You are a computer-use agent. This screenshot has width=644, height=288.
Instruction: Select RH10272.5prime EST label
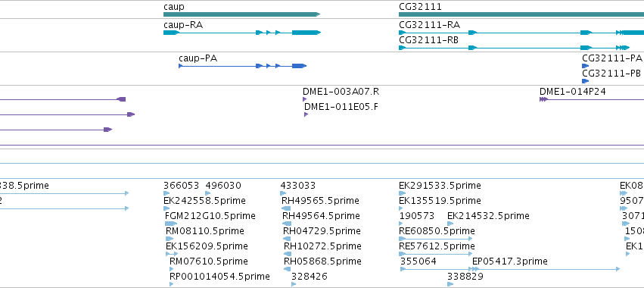323,246
